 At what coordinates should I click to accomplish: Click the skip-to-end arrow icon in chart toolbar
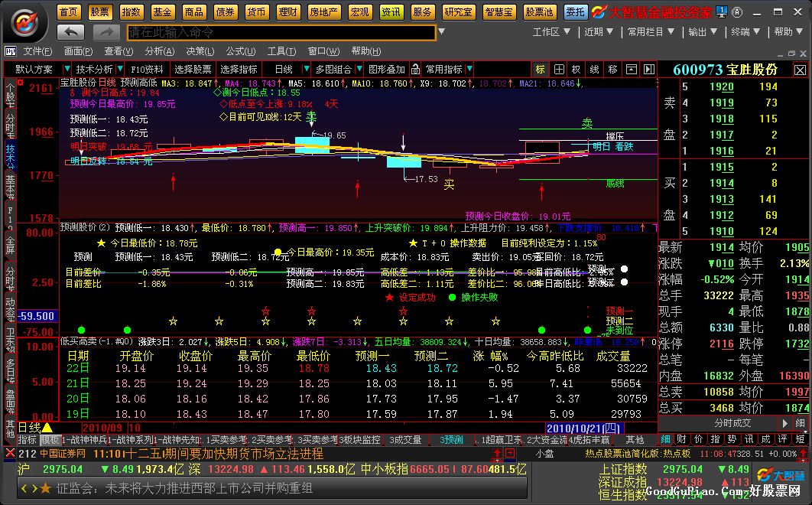pyautogui.click(x=649, y=70)
